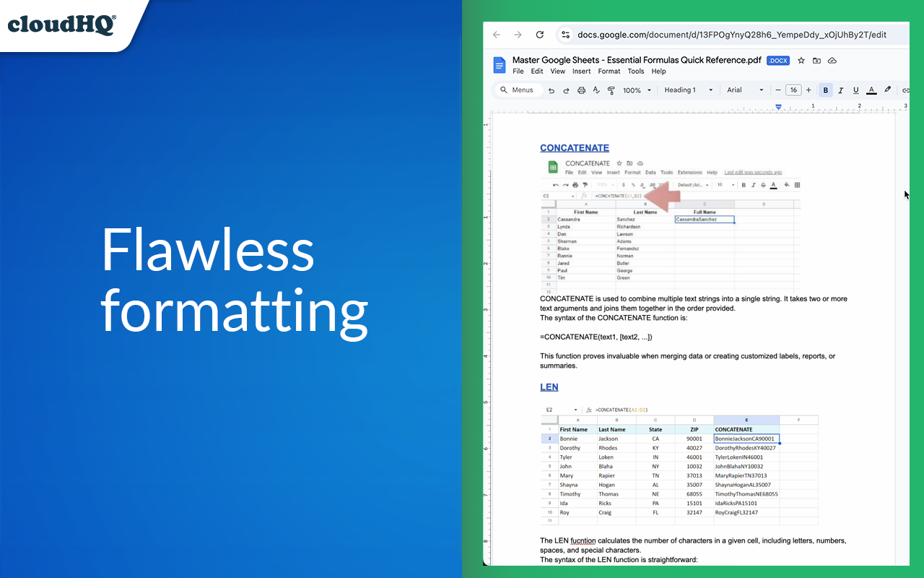Viewport: 924px width, 578px height.
Task: Open the text color picker
Action: [x=871, y=90]
